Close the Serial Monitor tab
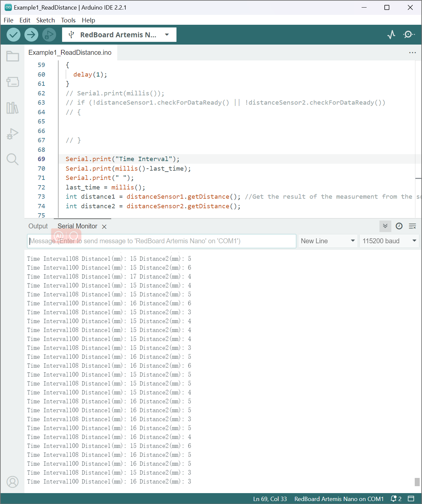The width and height of the screenshot is (422, 504). pyautogui.click(x=104, y=227)
